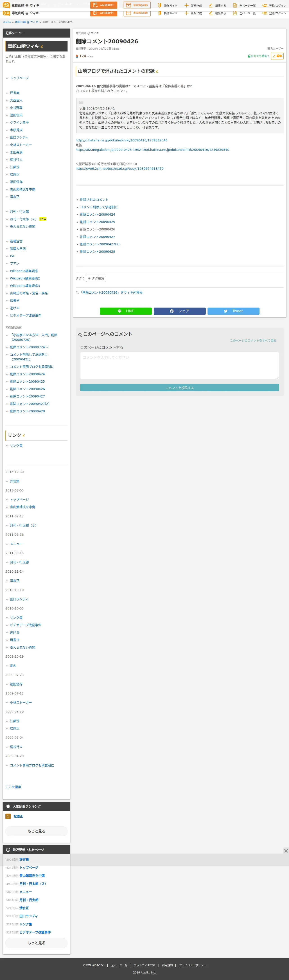Open 池田信夫 in the sidebar menu

(x=16, y=115)
